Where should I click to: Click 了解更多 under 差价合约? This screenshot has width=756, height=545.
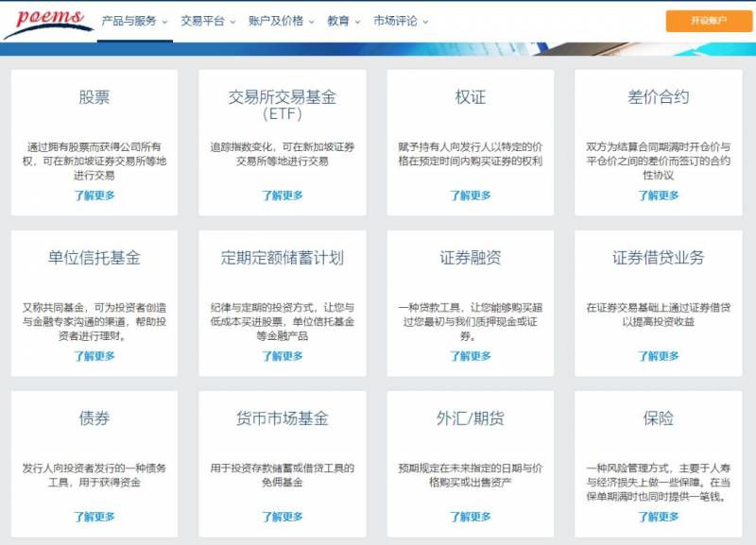(659, 196)
